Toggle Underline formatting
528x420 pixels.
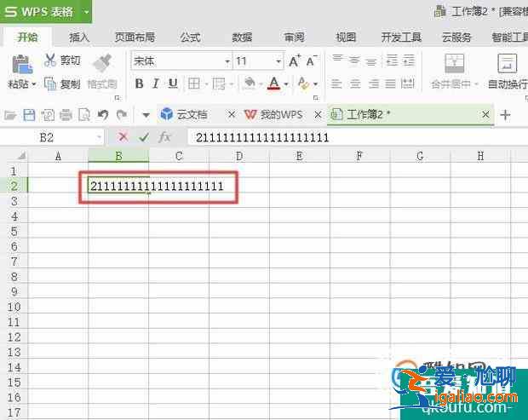(x=173, y=83)
